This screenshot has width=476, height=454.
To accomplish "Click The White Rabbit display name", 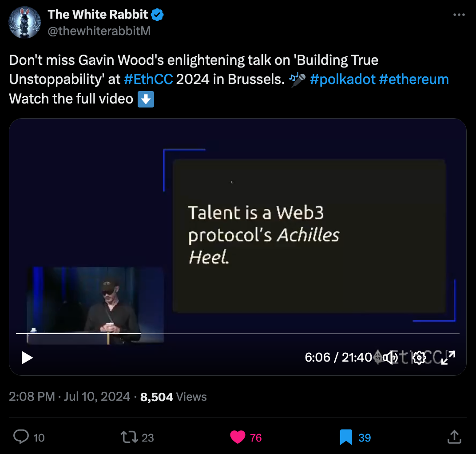I will pyautogui.click(x=98, y=14).
